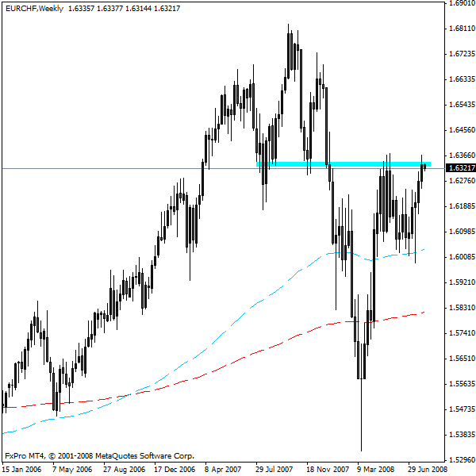Image resolution: width=476 pixels, height=476 pixels.
Task: Click the 27 Aug 2006 date label
Action: tap(125, 470)
